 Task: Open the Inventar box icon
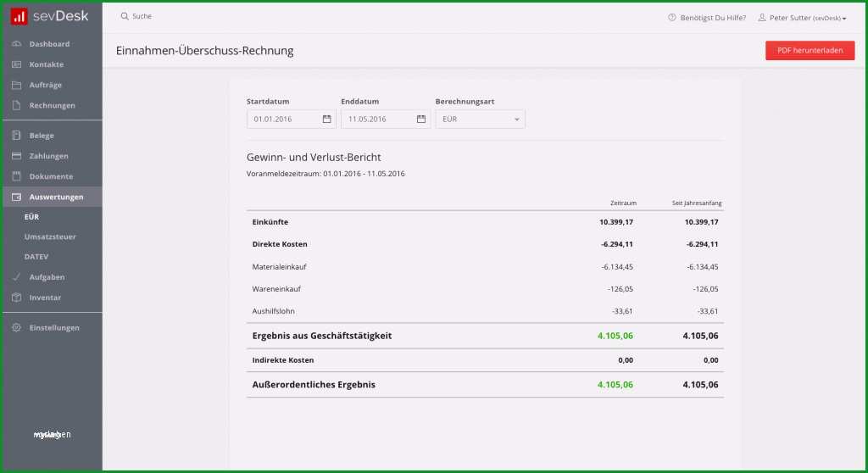pyautogui.click(x=17, y=298)
